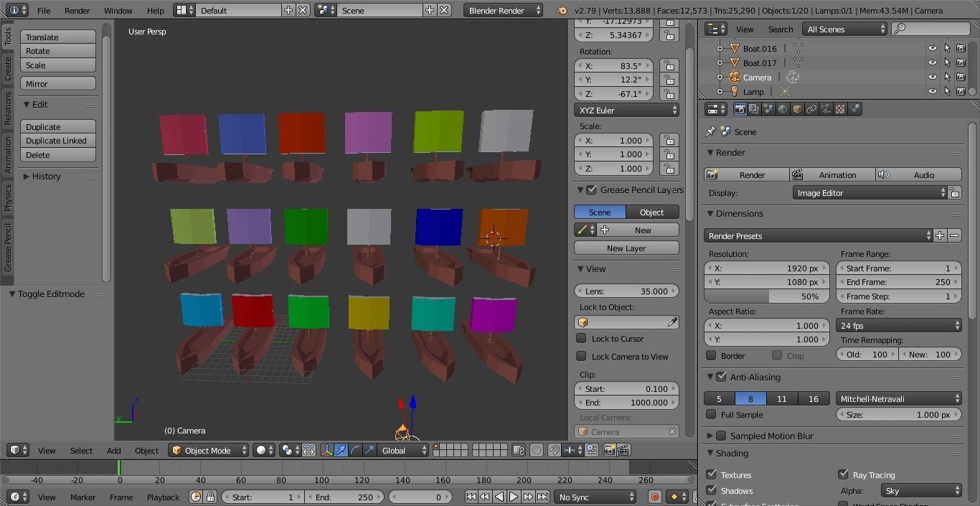Screen dimensions: 980x506
Task: Open the Global orientation dropdown
Action: (404, 450)
